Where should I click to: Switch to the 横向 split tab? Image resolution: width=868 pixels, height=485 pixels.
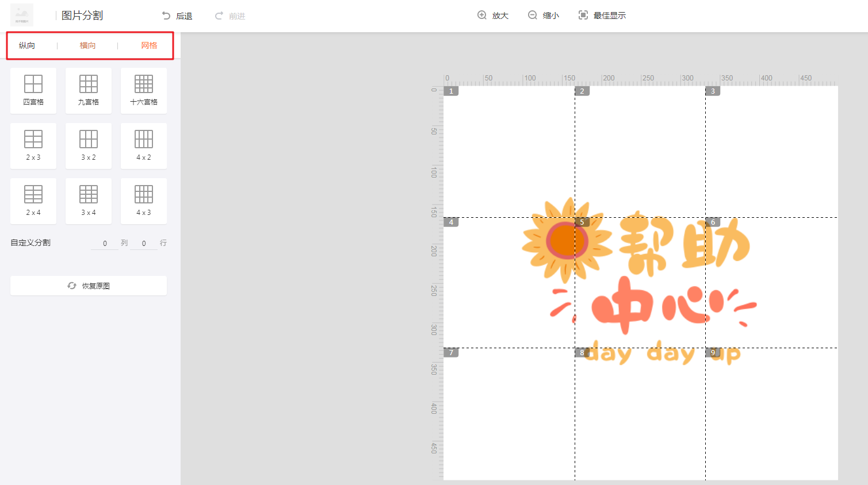coord(88,45)
